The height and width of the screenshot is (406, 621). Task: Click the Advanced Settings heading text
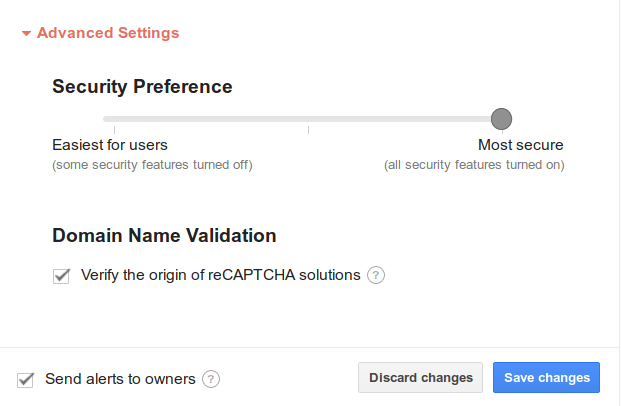(x=108, y=33)
